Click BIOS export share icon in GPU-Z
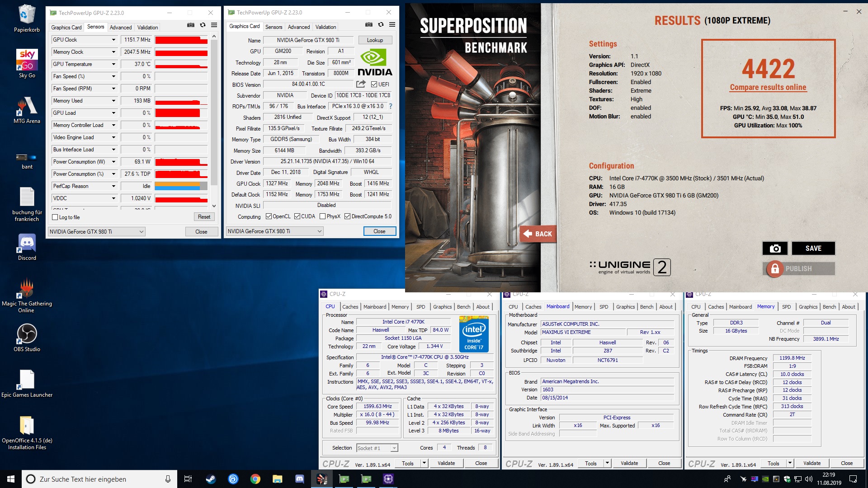 (x=361, y=84)
